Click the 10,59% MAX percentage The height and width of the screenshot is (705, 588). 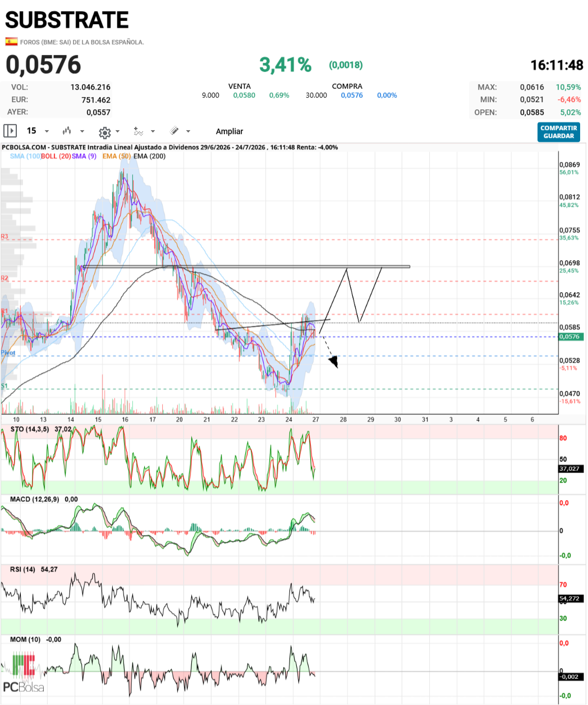click(568, 87)
